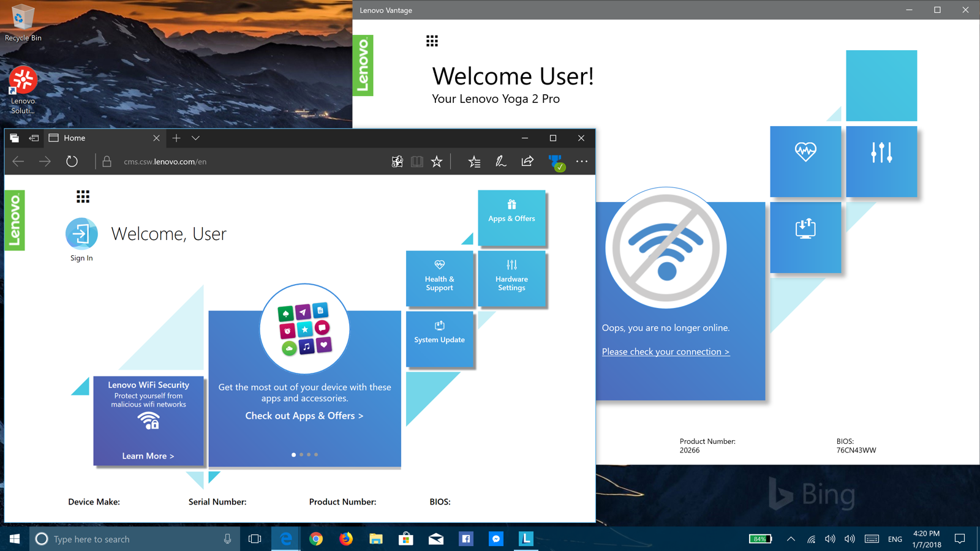Image resolution: width=980 pixels, height=551 pixels.
Task: Open File Explorer from the taskbar
Action: pyautogui.click(x=376, y=539)
